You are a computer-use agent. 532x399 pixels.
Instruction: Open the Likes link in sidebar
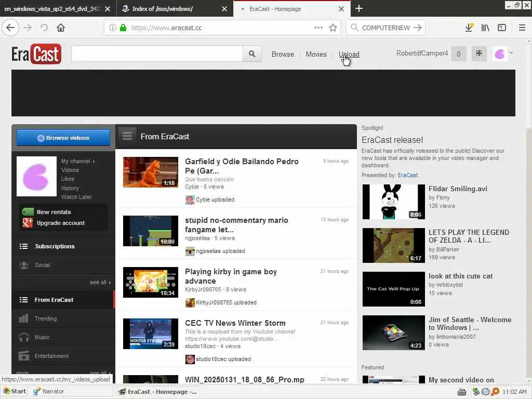tap(68, 179)
